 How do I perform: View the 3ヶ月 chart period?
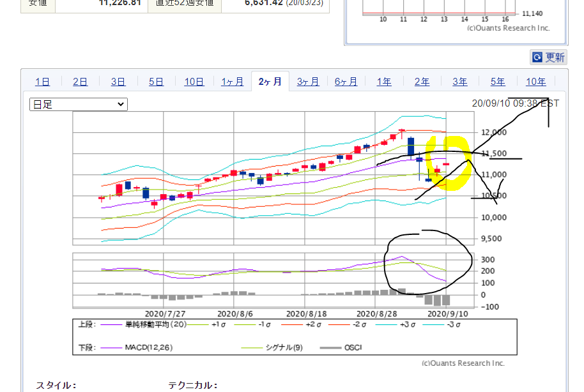pos(308,82)
